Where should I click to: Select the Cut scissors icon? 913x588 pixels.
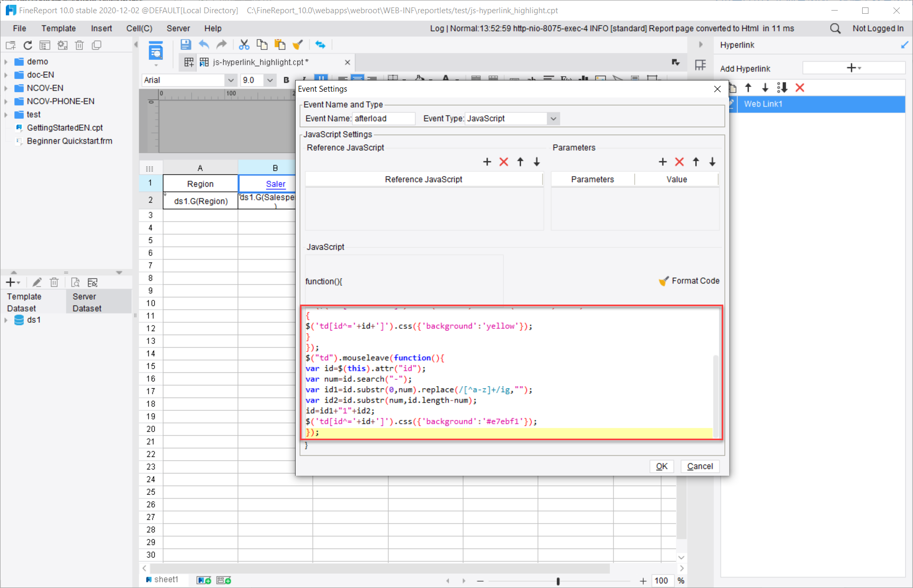pyautogui.click(x=244, y=44)
